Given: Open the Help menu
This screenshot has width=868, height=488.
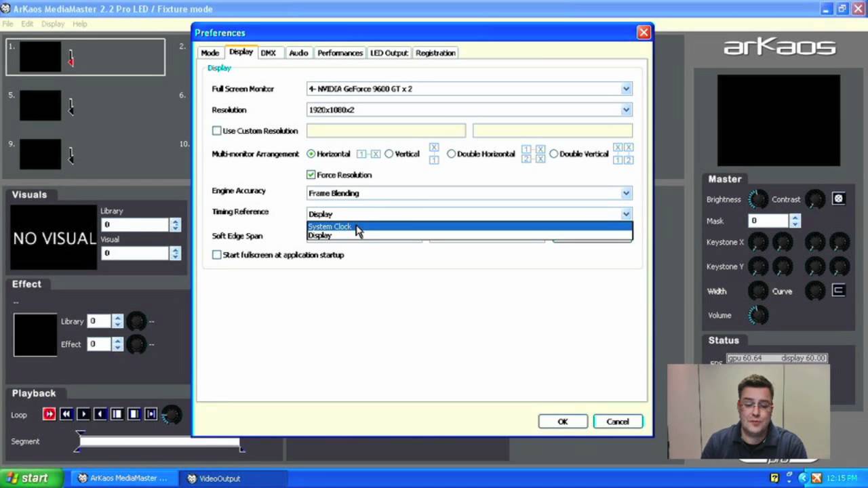Looking at the screenshot, I should (x=79, y=24).
